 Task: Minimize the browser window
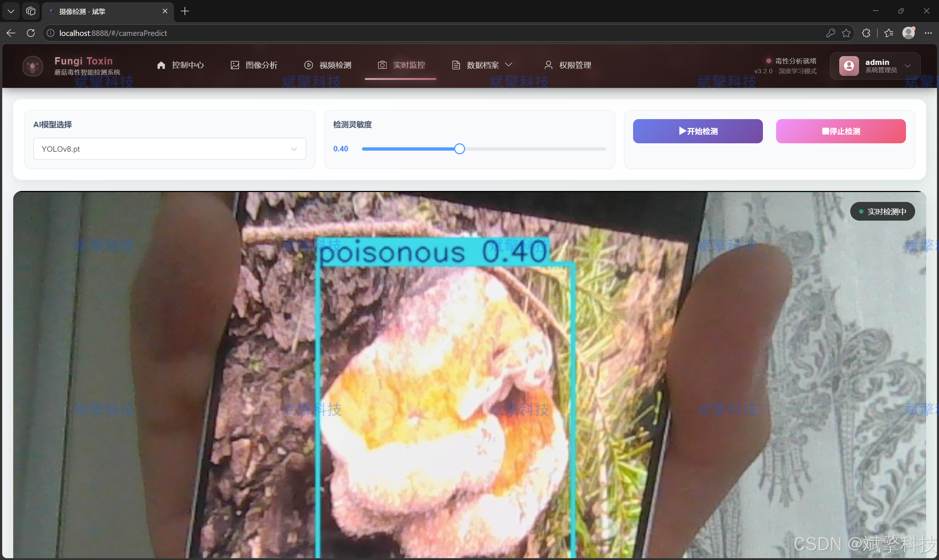[x=876, y=11]
